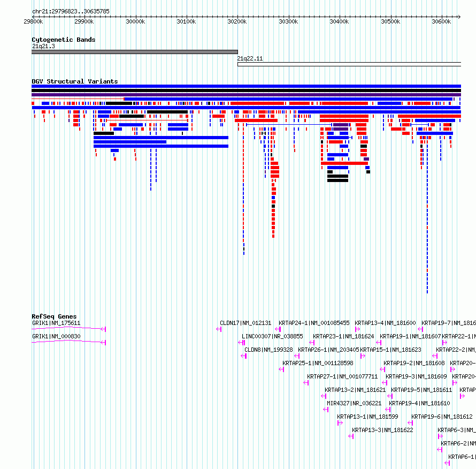Select the KRTAP19-1|NM_181607 gene label
The height and width of the screenshot is (469, 476).
tap(410, 336)
